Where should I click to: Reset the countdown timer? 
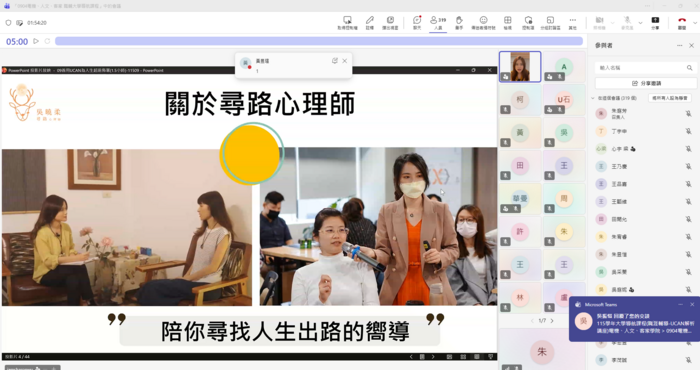click(x=47, y=41)
